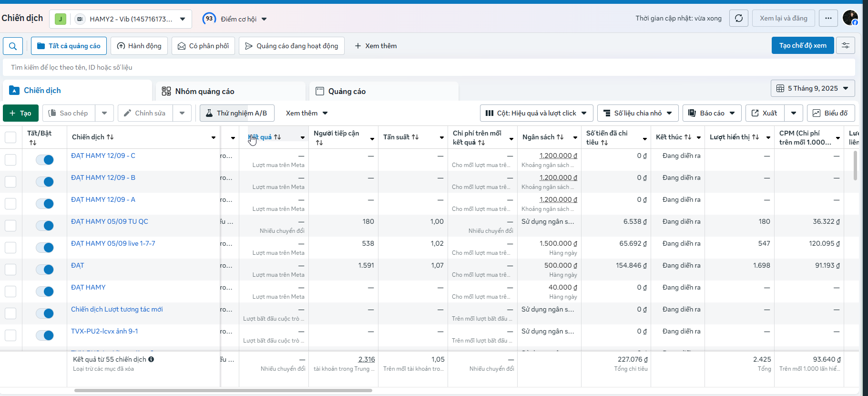The image size is (868, 396).
Task: Click plus Xem thêm to add filter view
Action: (376, 46)
